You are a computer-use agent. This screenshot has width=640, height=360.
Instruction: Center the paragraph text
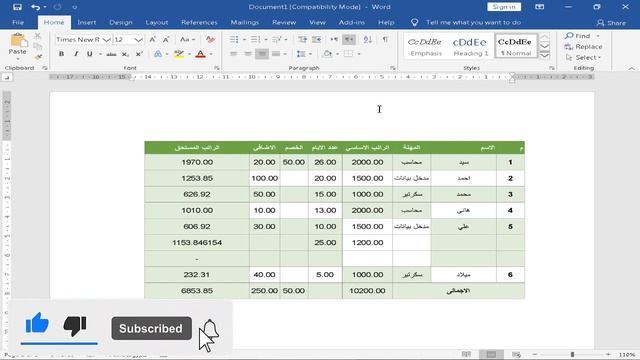[247, 54]
